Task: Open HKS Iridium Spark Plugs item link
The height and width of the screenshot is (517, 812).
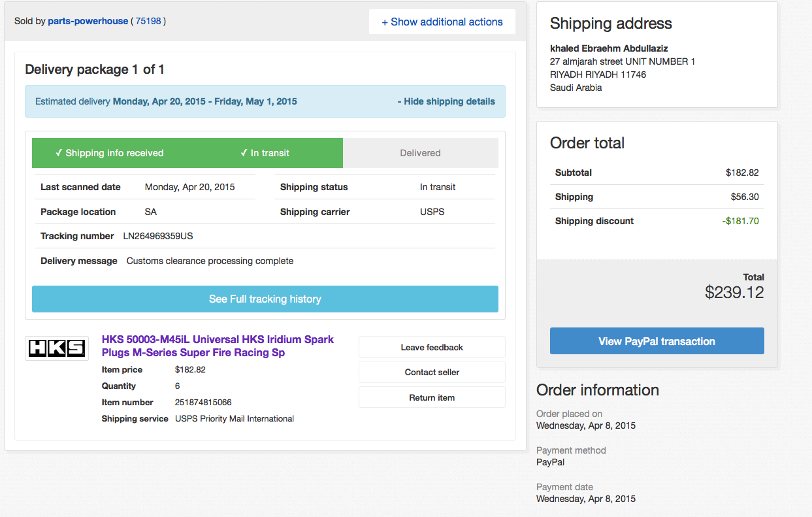Action: 218,346
